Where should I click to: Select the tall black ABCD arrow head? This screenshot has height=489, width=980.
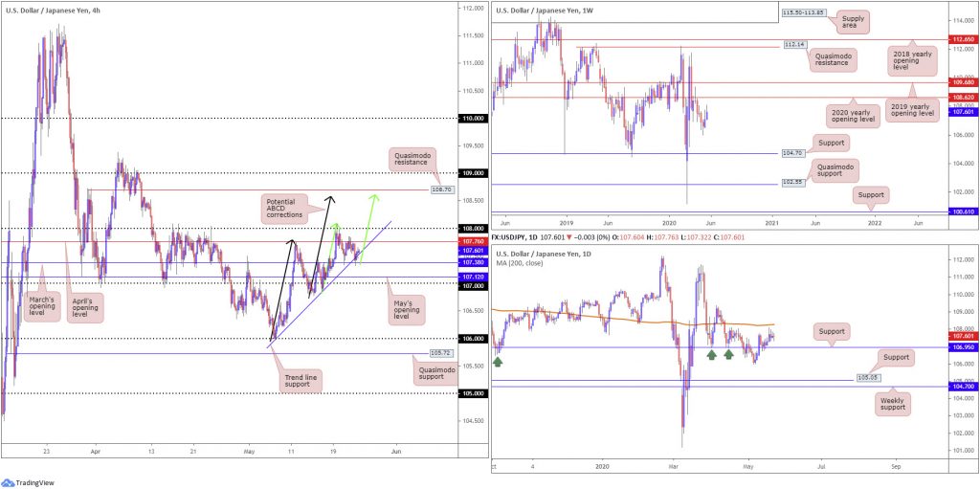click(x=331, y=198)
